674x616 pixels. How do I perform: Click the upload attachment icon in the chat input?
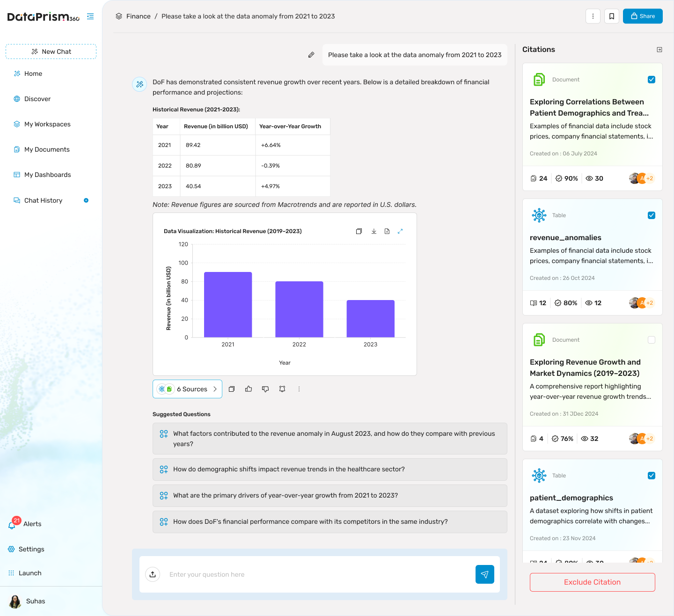click(x=153, y=574)
